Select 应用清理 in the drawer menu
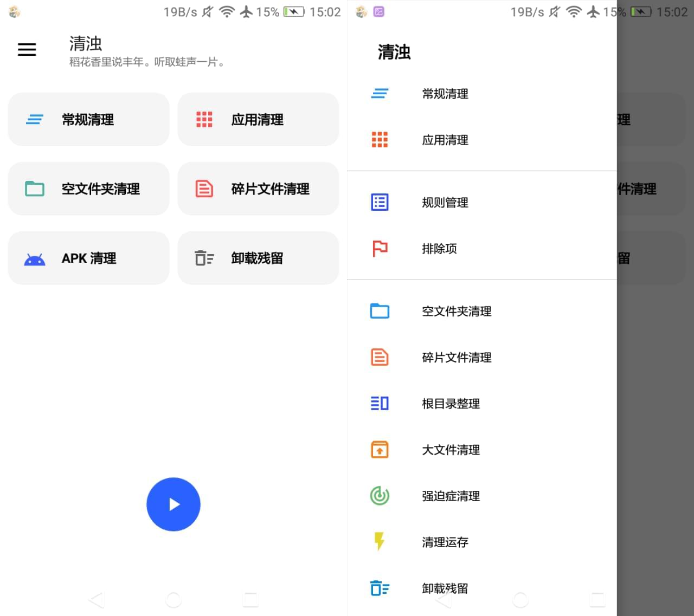The height and width of the screenshot is (616, 694). (482, 140)
